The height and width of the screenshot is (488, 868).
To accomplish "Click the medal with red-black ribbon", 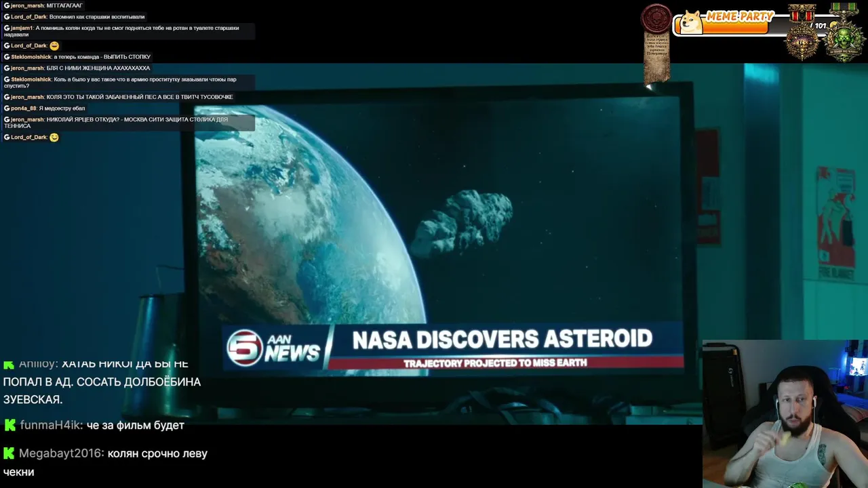I will [802, 32].
